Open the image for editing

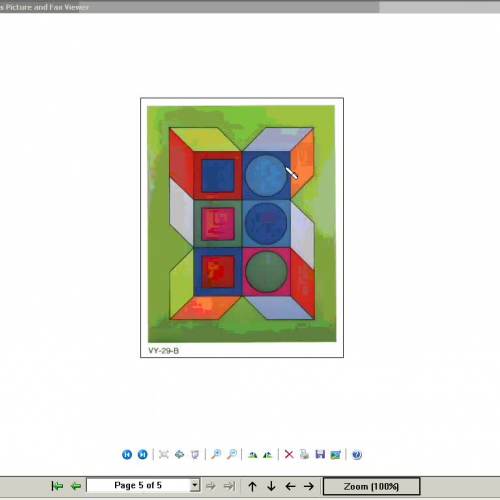click(336, 455)
